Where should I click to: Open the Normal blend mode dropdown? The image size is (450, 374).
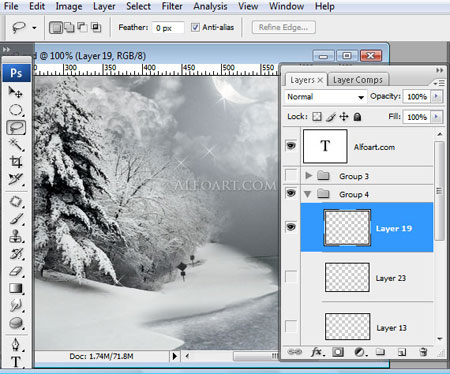tap(325, 97)
